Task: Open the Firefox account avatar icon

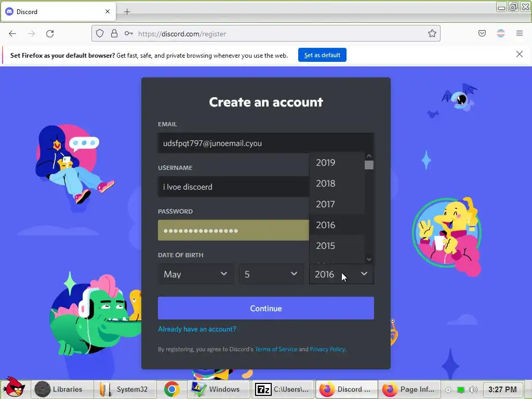Action: tap(500, 33)
